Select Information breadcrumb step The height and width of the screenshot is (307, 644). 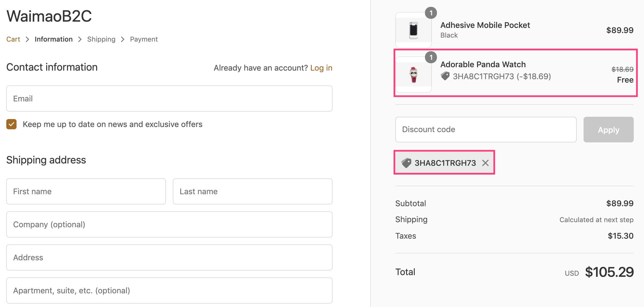(54, 39)
